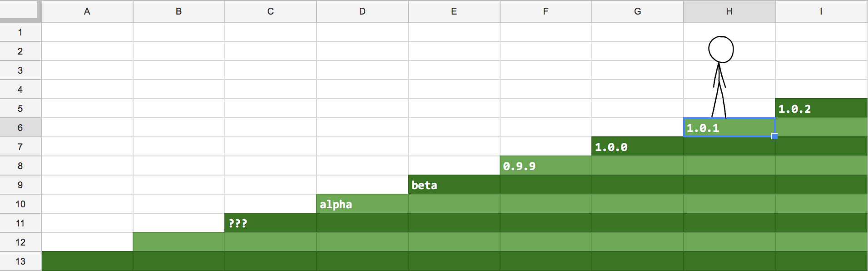
Task: Click the beta cell
Action: click(454, 185)
